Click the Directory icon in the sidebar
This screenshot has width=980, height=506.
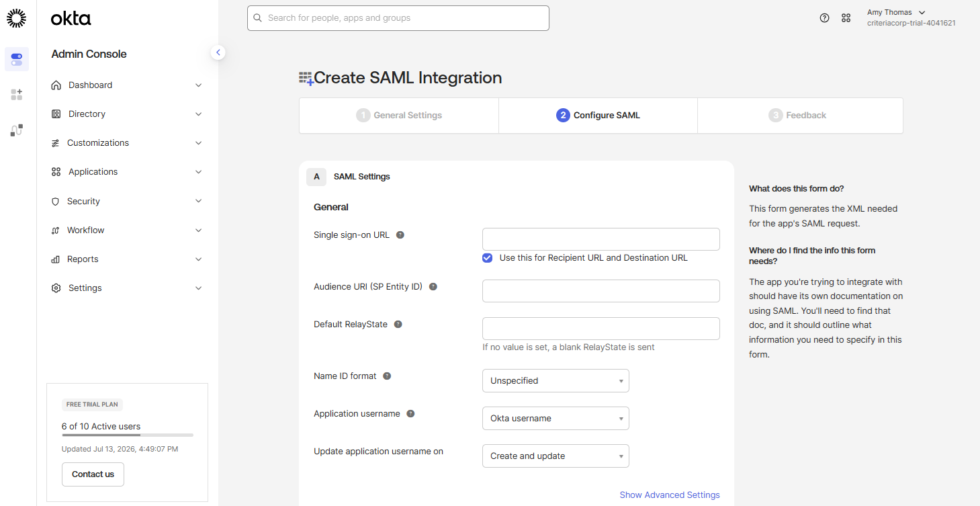56,114
